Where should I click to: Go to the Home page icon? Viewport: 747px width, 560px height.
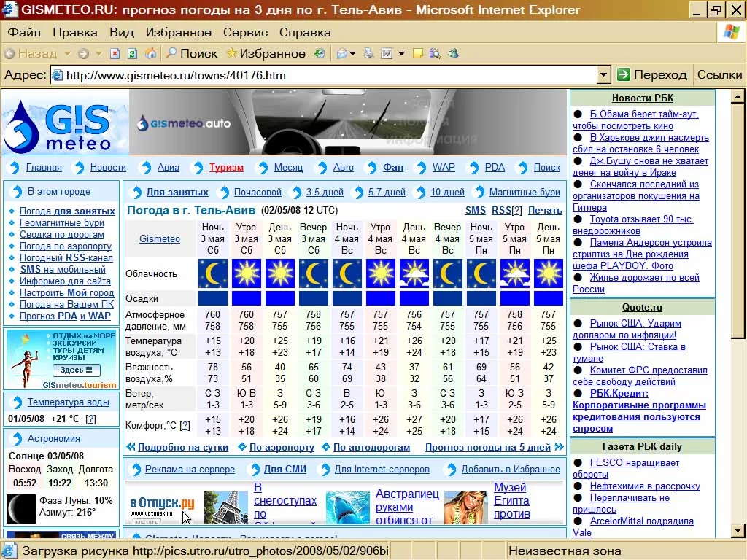click(150, 53)
